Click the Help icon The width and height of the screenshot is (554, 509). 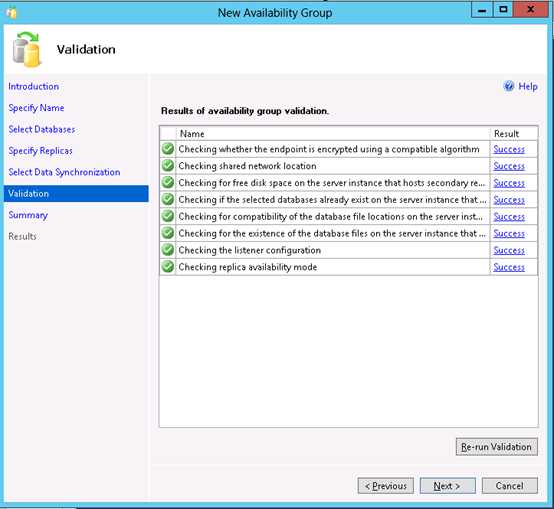click(x=509, y=86)
